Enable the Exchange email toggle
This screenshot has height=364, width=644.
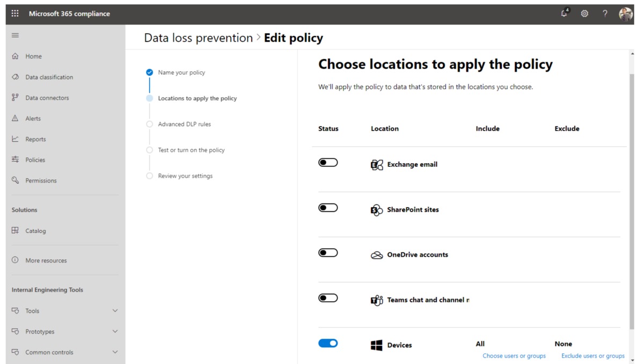point(328,163)
